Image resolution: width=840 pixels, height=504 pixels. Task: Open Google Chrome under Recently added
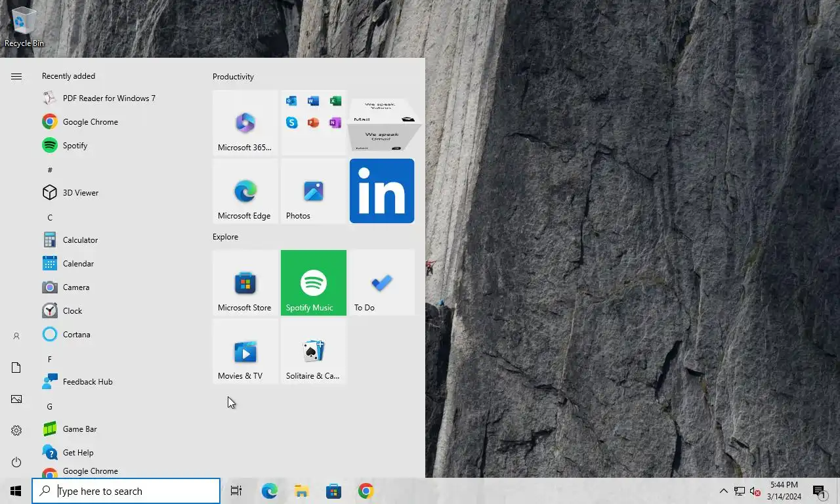(x=118, y=122)
